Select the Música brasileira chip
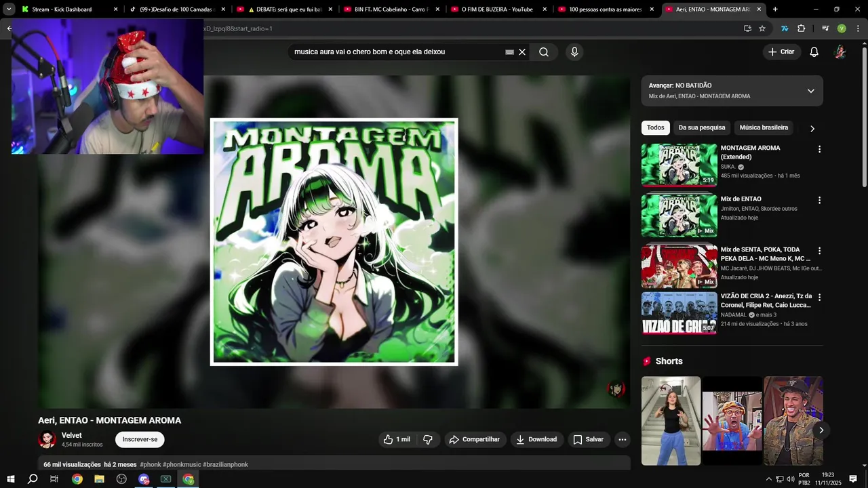The height and width of the screenshot is (488, 868). point(764,127)
